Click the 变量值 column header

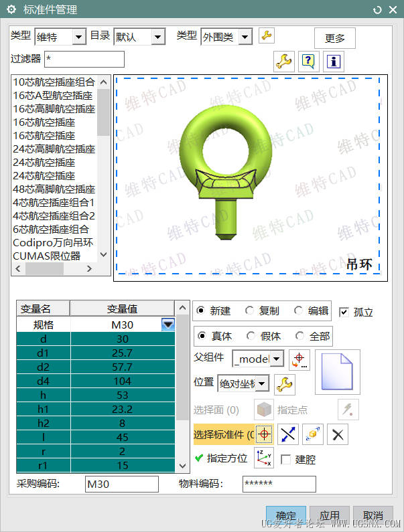point(123,308)
